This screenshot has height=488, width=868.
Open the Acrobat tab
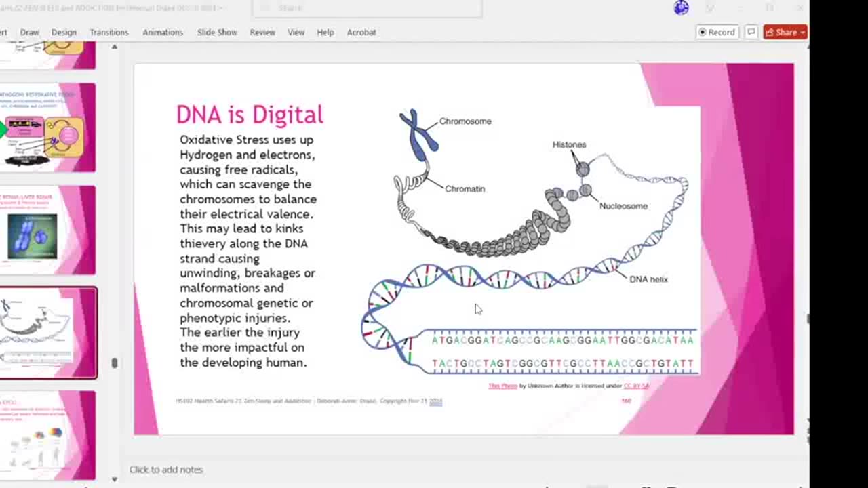[x=361, y=32]
